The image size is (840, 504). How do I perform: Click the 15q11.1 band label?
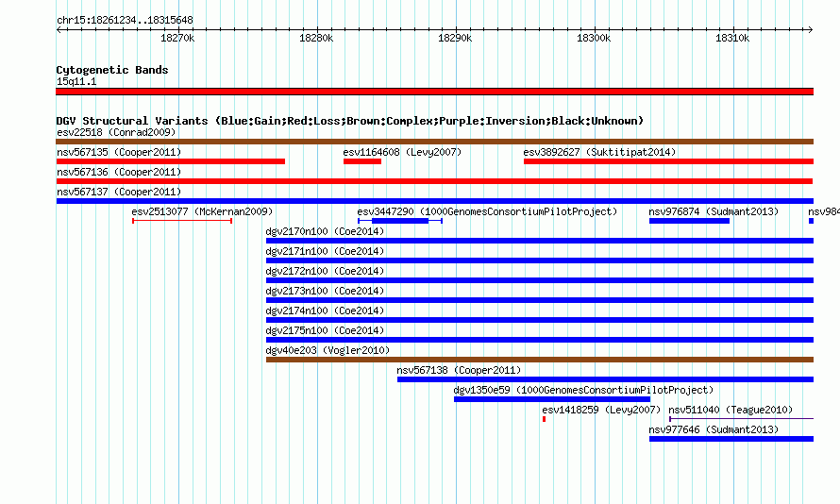pyautogui.click(x=76, y=82)
